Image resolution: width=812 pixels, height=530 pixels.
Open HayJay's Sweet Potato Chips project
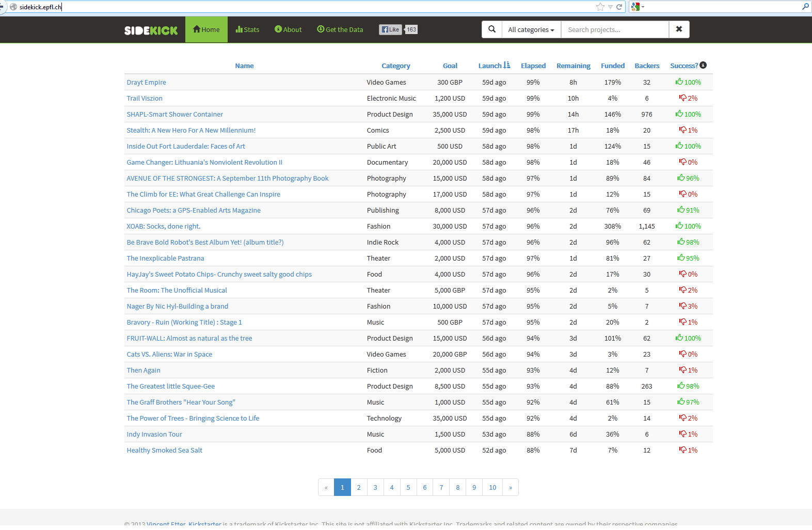coord(219,274)
